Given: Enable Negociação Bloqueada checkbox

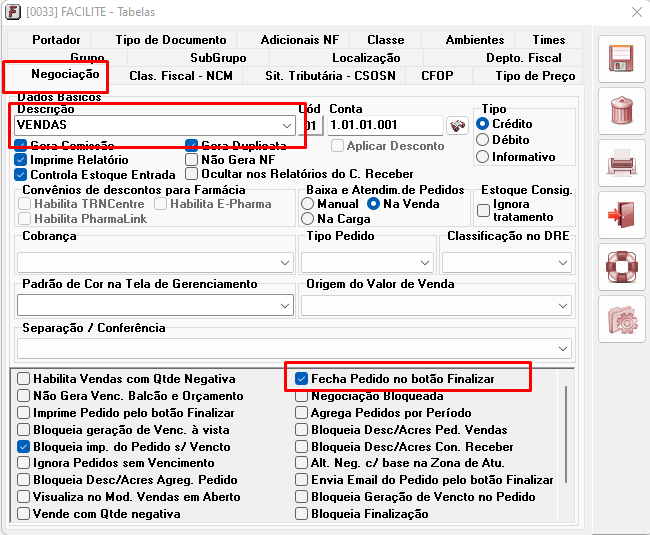Looking at the screenshot, I should (x=301, y=395).
